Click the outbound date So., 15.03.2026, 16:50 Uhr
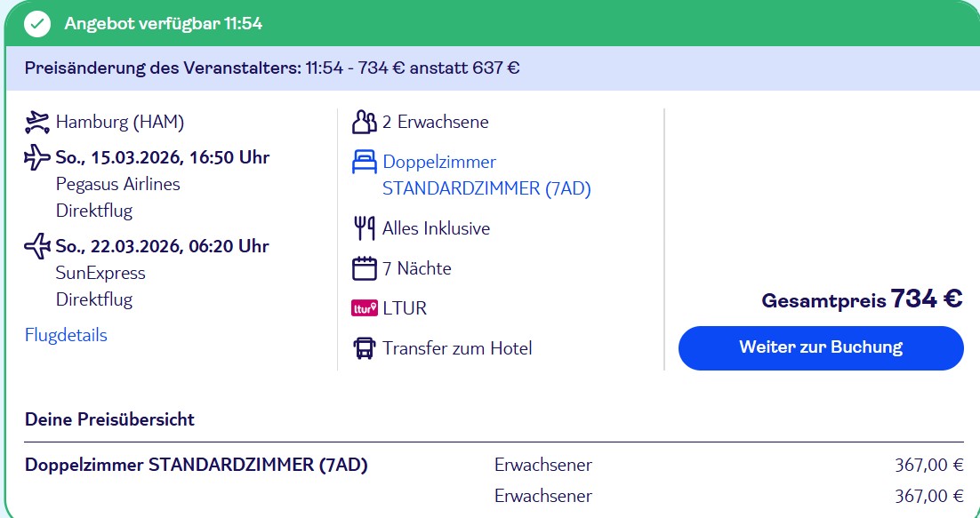The width and height of the screenshot is (980, 518). click(x=162, y=158)
